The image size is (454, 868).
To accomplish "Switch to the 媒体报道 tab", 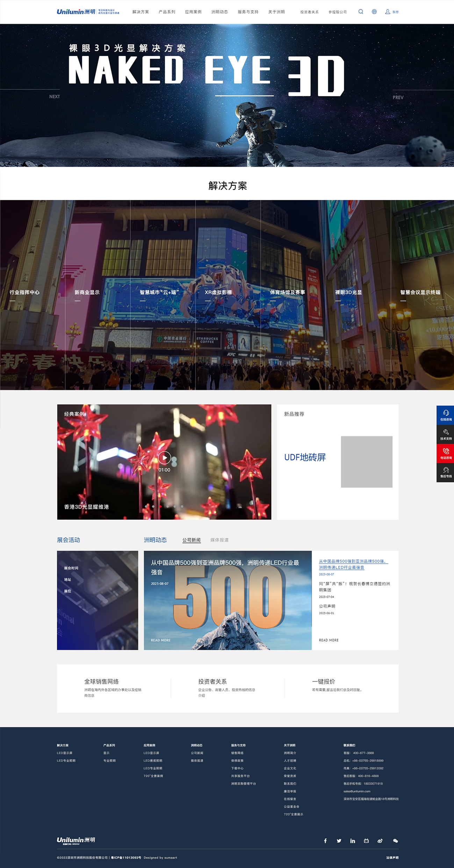I will click(x=219, y=540).
